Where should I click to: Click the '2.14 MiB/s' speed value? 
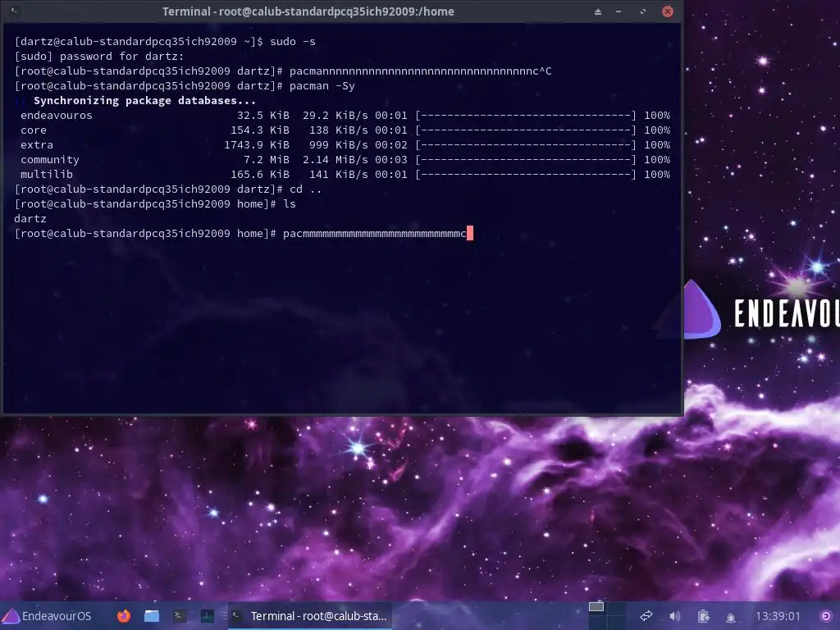(x=336, y=160)
